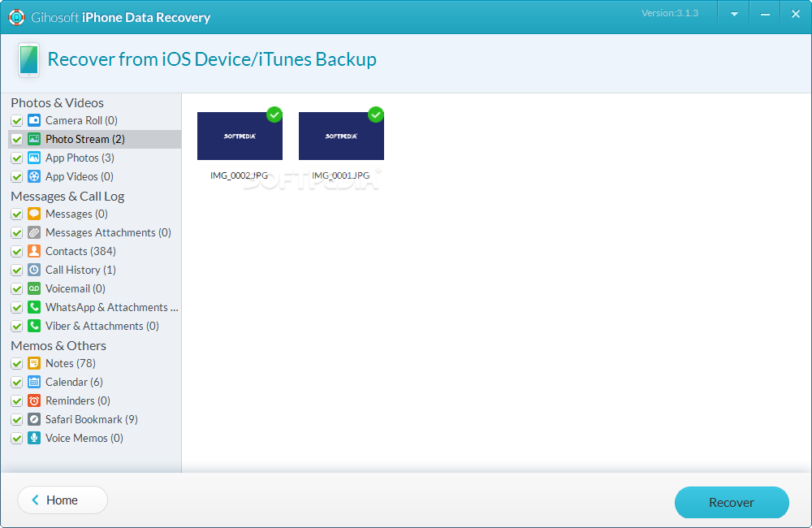Go back with the Home button

click(63, 500)
